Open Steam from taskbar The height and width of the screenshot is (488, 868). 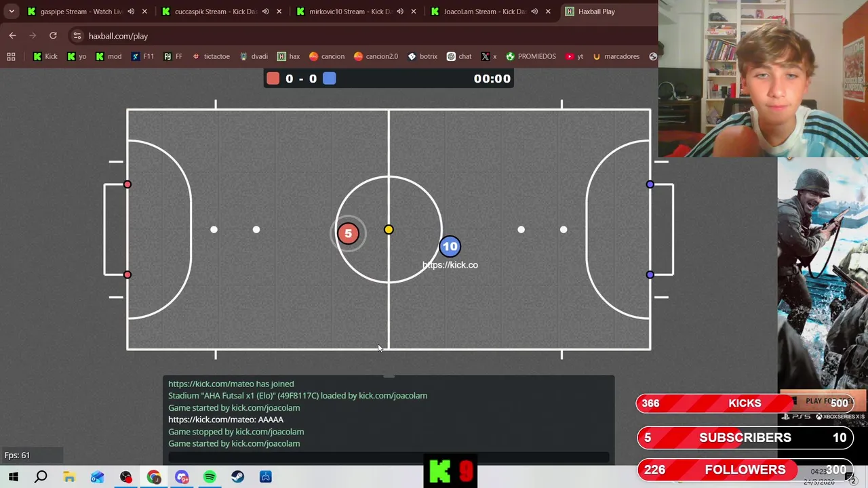[237, 477]
